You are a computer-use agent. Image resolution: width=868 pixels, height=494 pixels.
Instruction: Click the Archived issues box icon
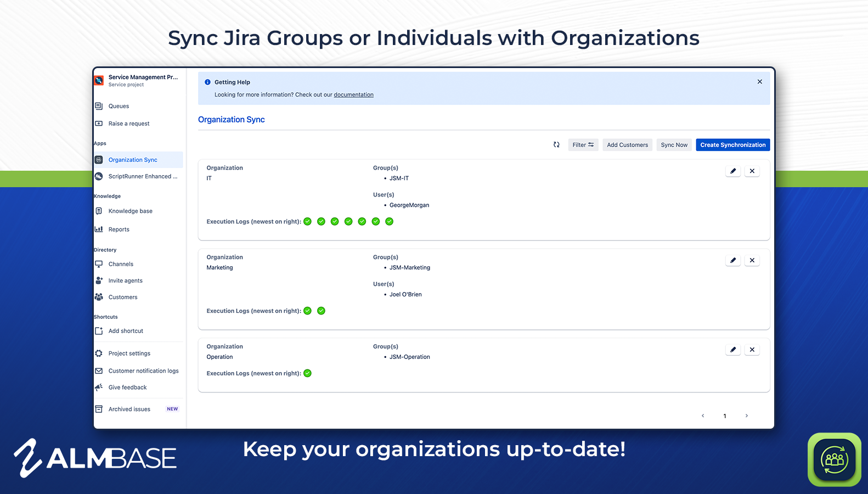click(99, 409)
